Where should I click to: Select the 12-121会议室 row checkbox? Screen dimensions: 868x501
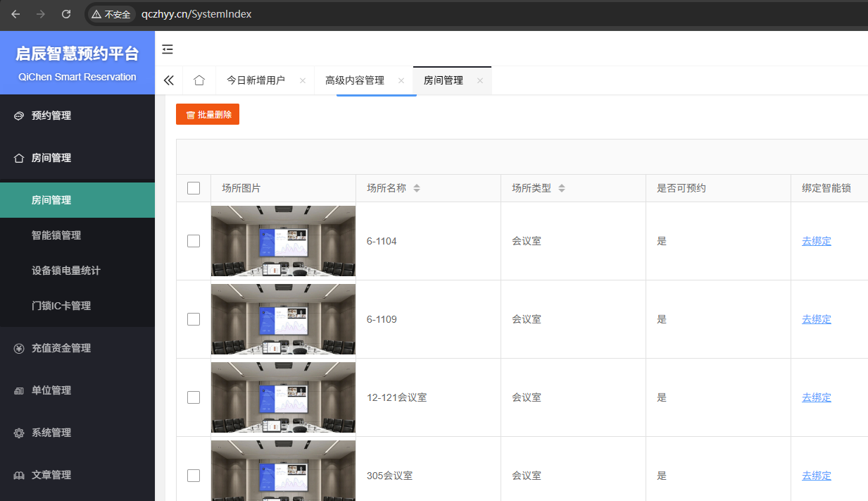coord(194,397)
